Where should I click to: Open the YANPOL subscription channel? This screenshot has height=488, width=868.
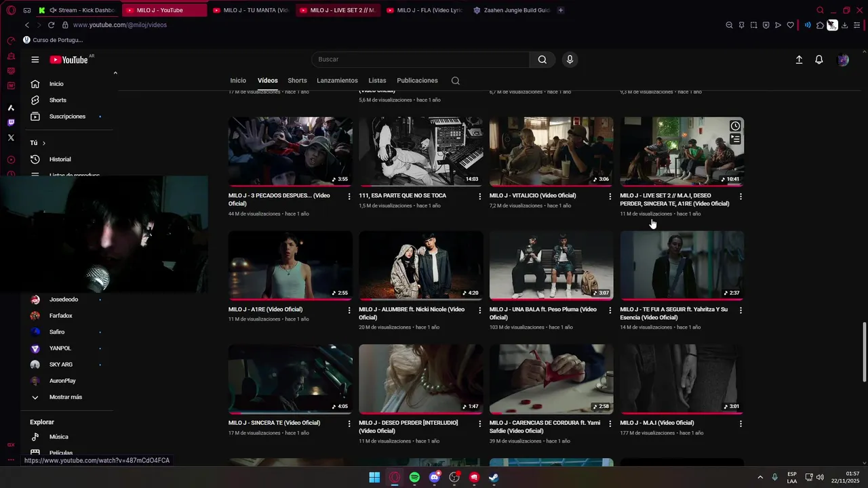[x=60, y=348]
